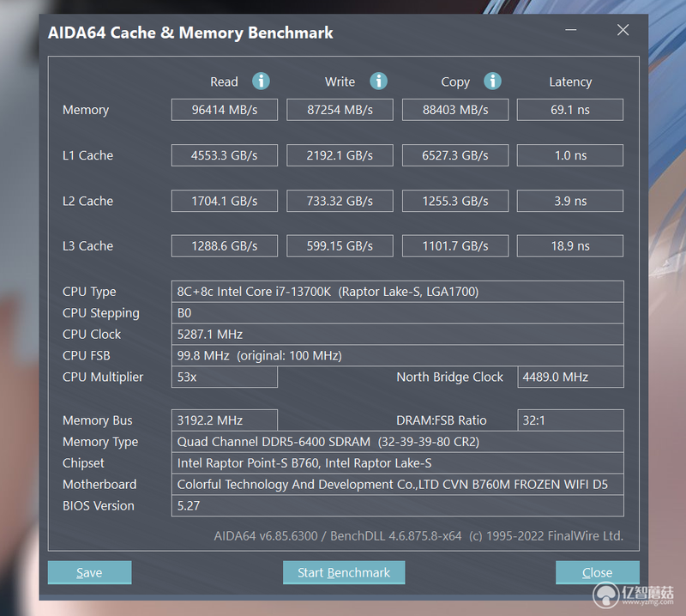The width and height of the screenshot is (686, 616).
Task: Select the Memory read value 96414 MB/s
Action: [225, 110]
